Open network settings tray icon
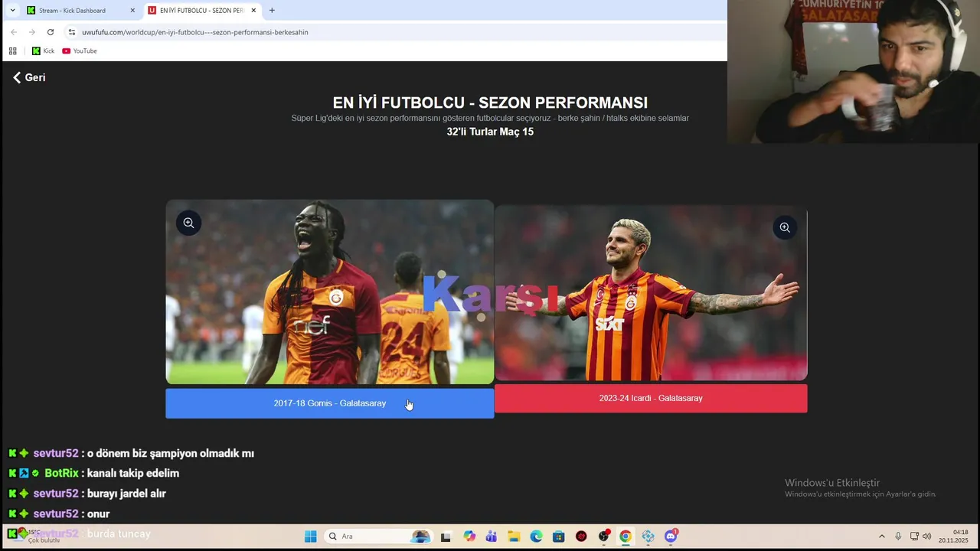The width and height of the screenshot is (980, 551). tap(914, 536)
